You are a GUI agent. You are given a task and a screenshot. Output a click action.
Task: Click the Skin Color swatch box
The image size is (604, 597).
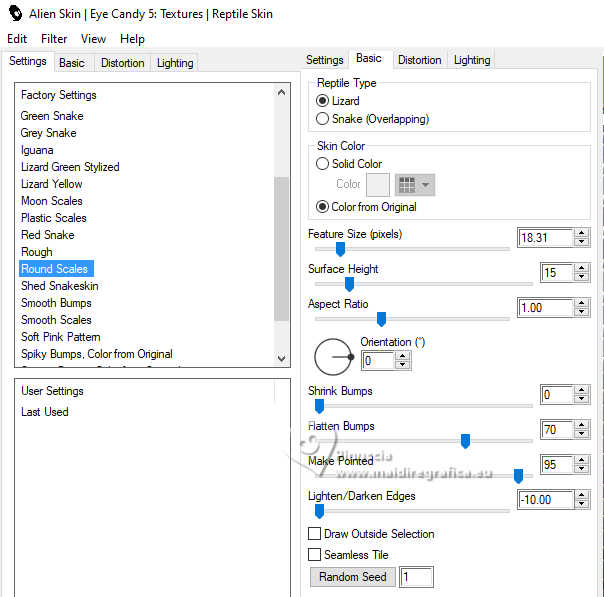click(378, 185)
